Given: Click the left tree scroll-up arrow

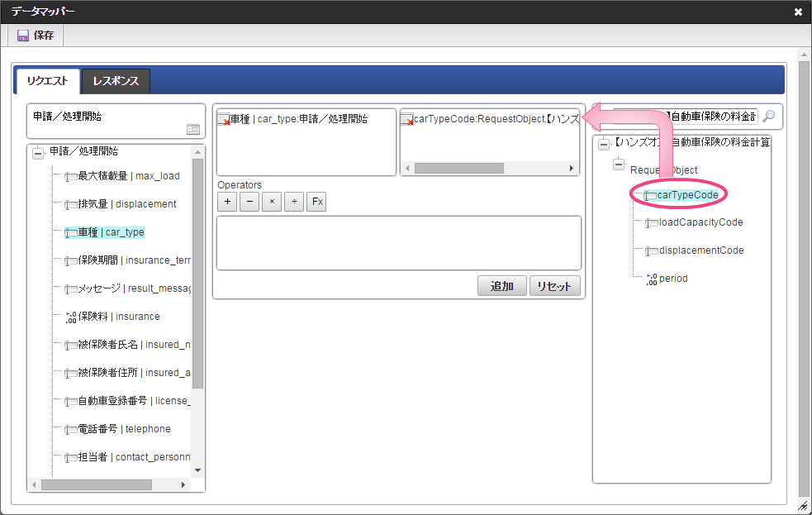Looking at the screenshot, I should 197,152.
